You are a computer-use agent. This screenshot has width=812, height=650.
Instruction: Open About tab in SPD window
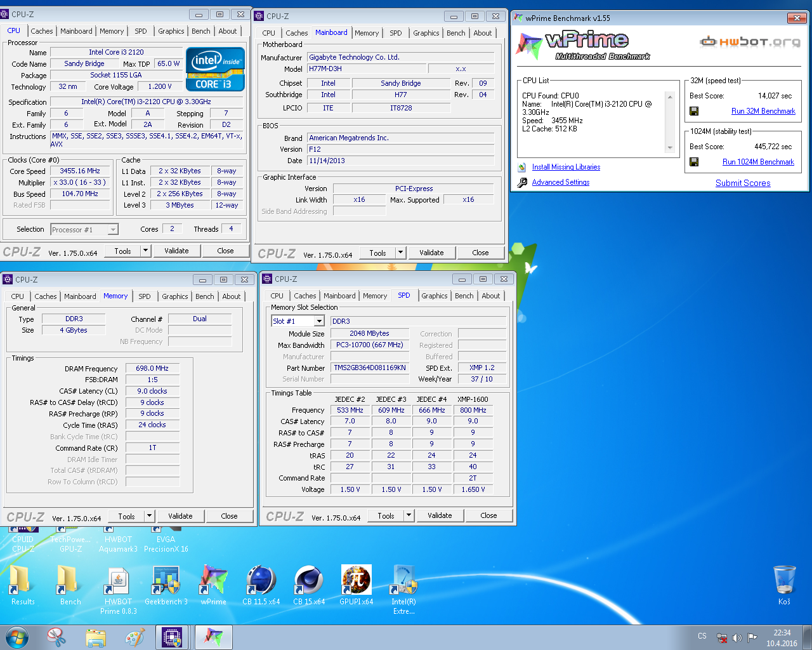coord(491,296)
